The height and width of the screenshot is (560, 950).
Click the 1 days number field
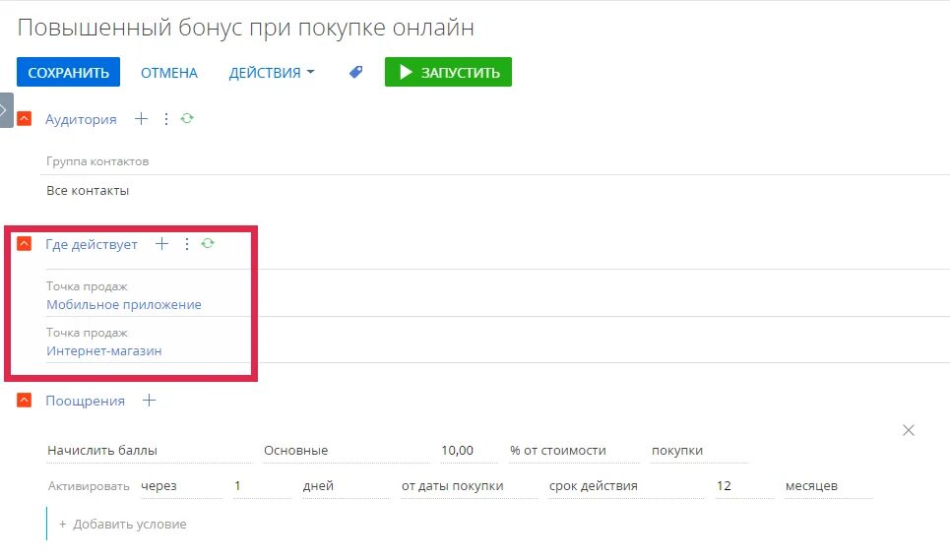pos(262,486)
